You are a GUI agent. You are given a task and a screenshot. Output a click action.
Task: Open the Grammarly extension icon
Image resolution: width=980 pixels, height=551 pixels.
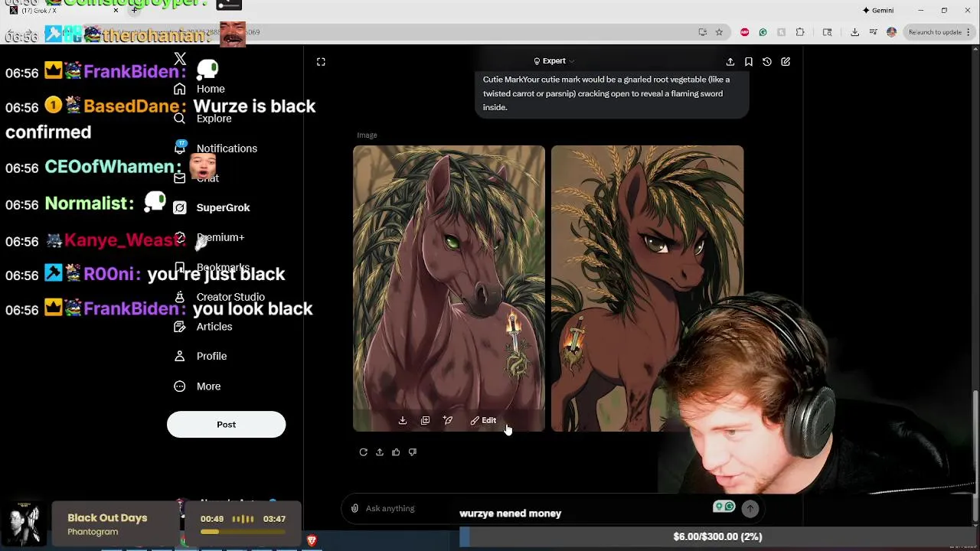[x=763, y=32]
